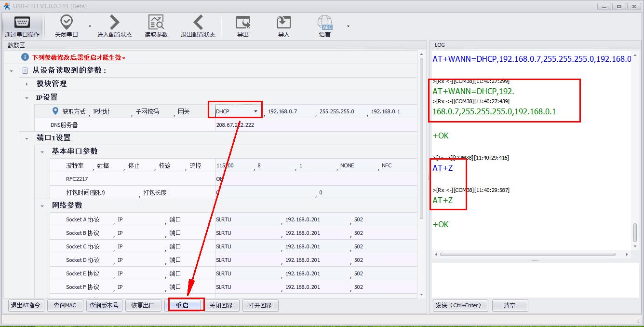Collapse the IP设置 section
Viewport: 644px width, 327px height.
tap(27, 97)
